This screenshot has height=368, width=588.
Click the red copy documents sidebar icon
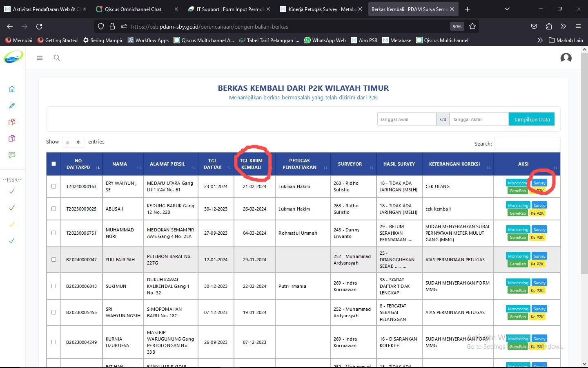click(12, 122)
